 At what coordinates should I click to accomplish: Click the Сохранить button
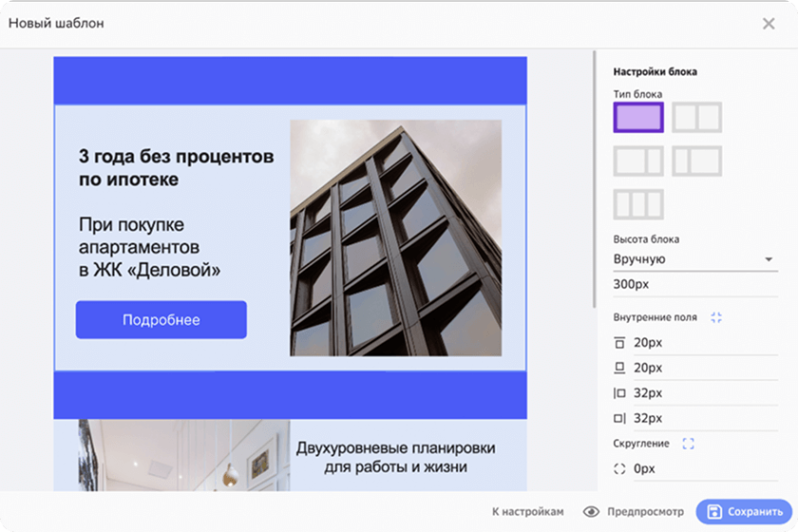744,512
